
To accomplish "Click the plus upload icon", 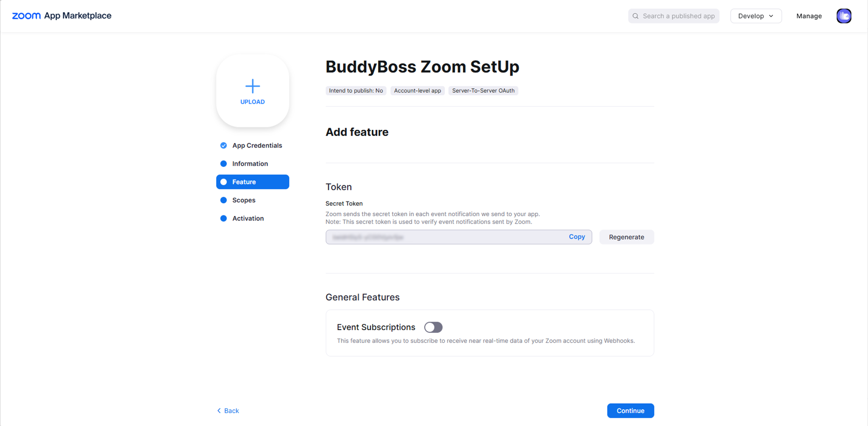I will (253, 86).
